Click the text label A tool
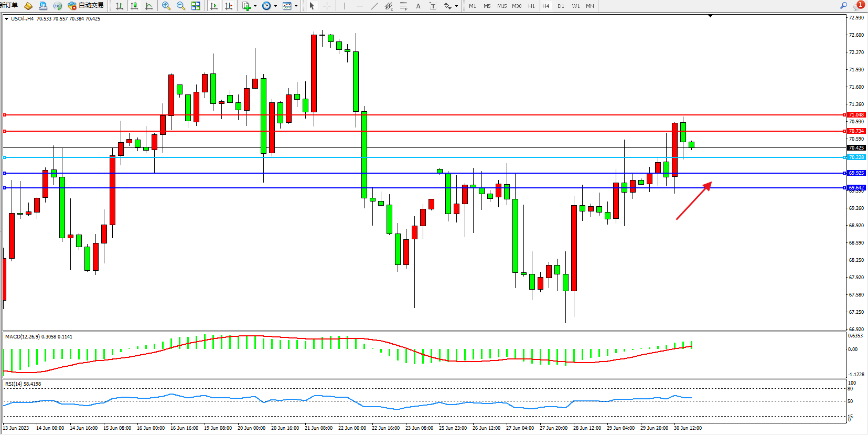 [x=418, y=6]
